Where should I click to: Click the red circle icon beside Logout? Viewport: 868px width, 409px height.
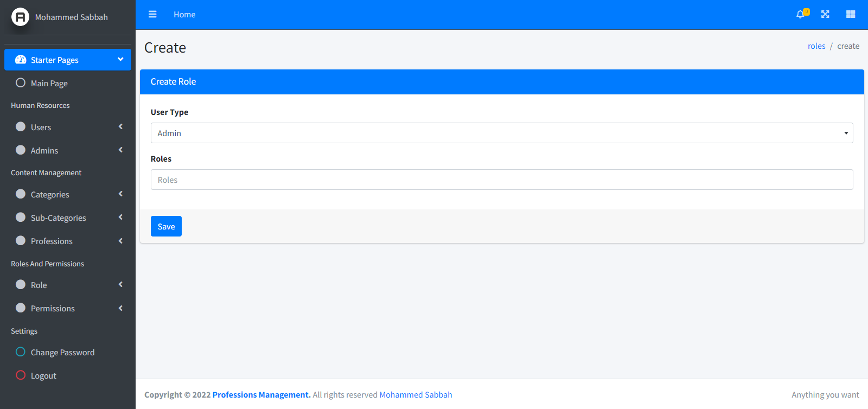21,375
